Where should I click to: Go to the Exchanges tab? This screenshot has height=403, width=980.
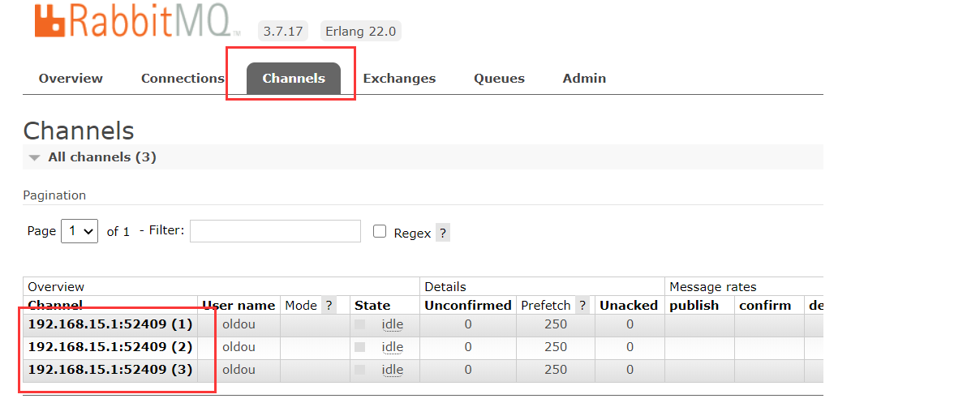(x=399, y=79)
